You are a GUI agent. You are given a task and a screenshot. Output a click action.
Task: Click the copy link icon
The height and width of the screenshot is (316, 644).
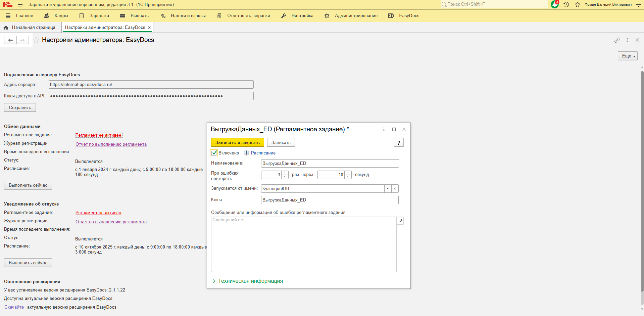pos(617,40)
